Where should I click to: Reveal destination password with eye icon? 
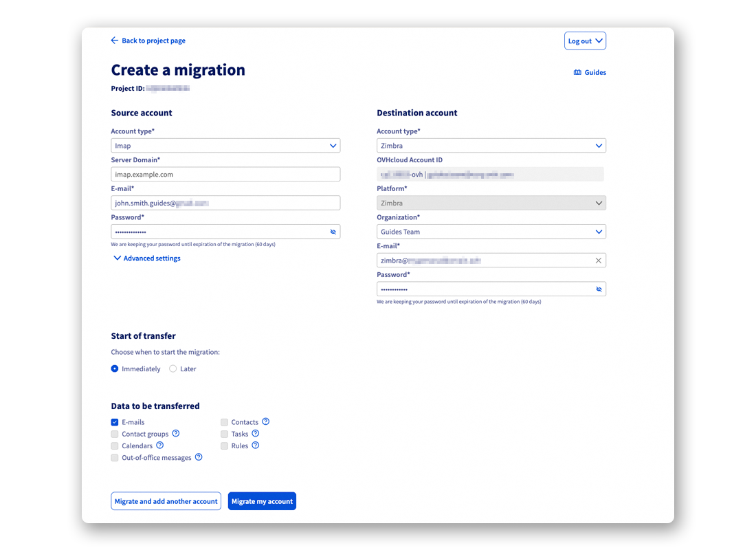pos(599,289)
